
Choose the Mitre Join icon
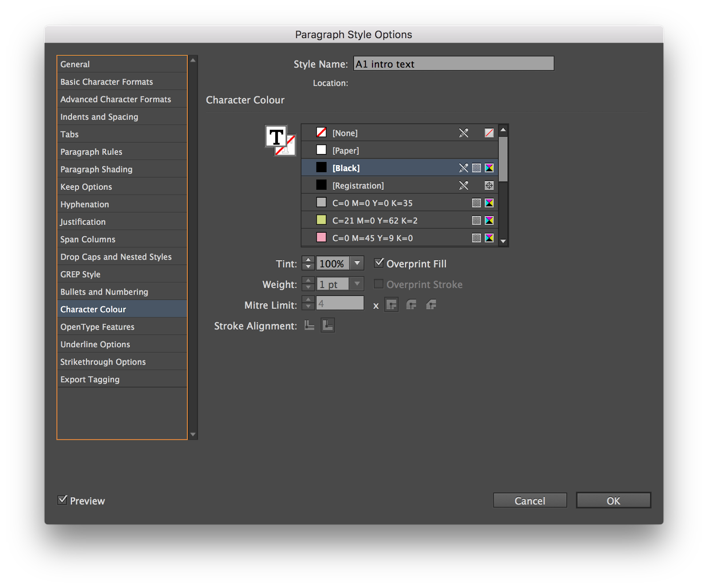[x=392, y=305]
